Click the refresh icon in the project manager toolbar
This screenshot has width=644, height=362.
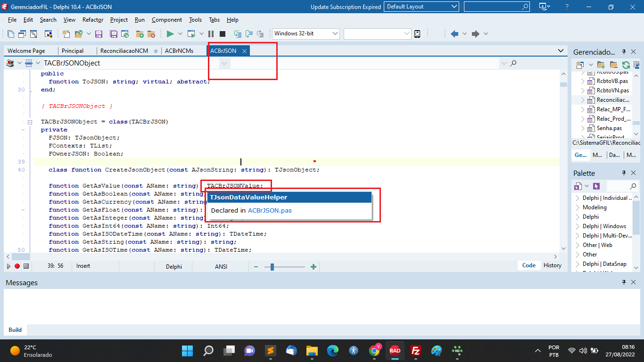(626, 65)
